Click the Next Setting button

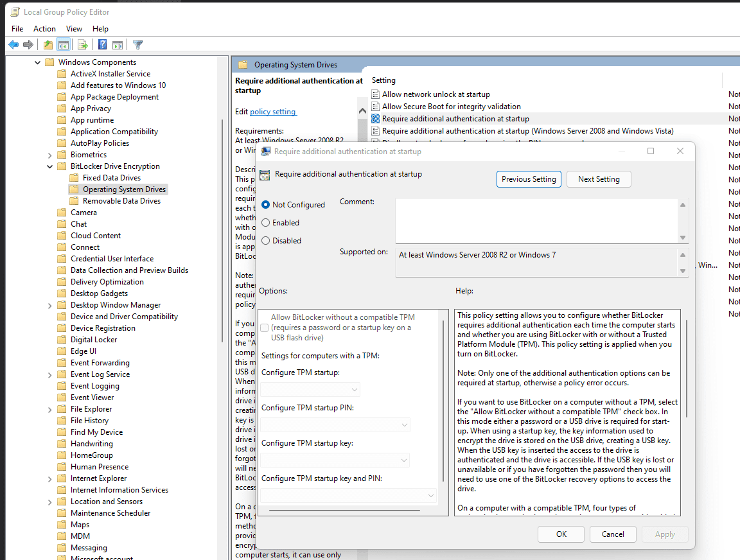click(599, 179)
